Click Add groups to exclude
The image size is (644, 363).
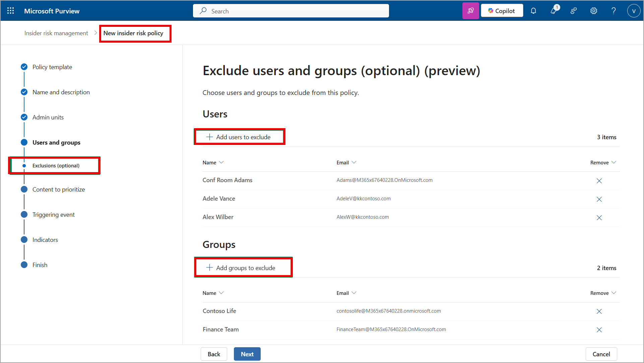(x=243, y=267)
